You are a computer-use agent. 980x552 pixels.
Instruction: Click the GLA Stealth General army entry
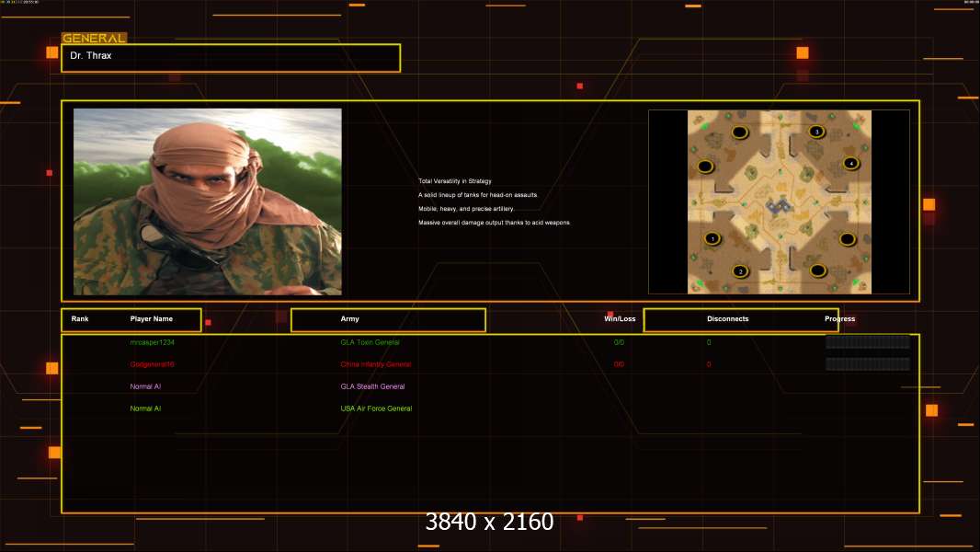pyautogui.click(x=372, y=386)
